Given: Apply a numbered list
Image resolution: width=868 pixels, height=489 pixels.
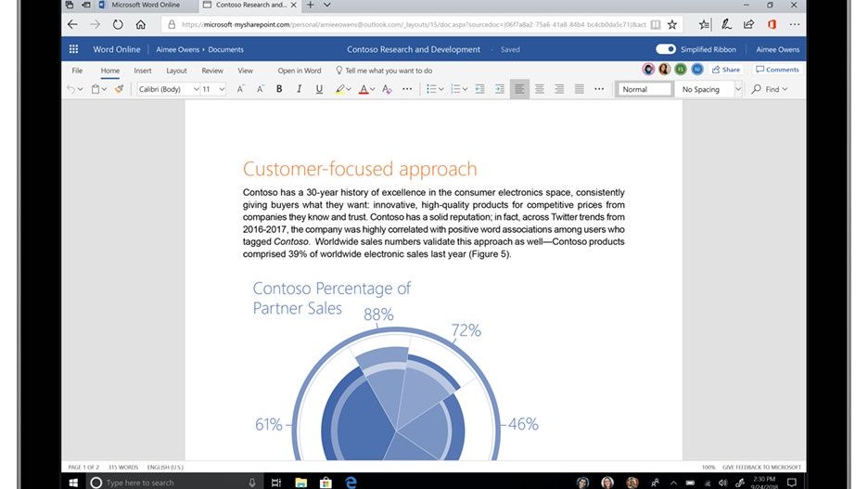Looking at the screenshot, I should click(455, 89).
